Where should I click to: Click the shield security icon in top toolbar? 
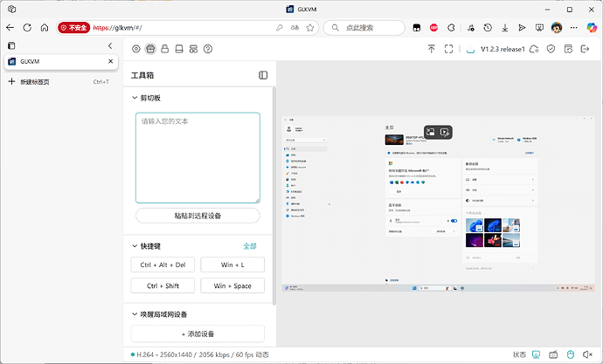[x=551, y=49]
